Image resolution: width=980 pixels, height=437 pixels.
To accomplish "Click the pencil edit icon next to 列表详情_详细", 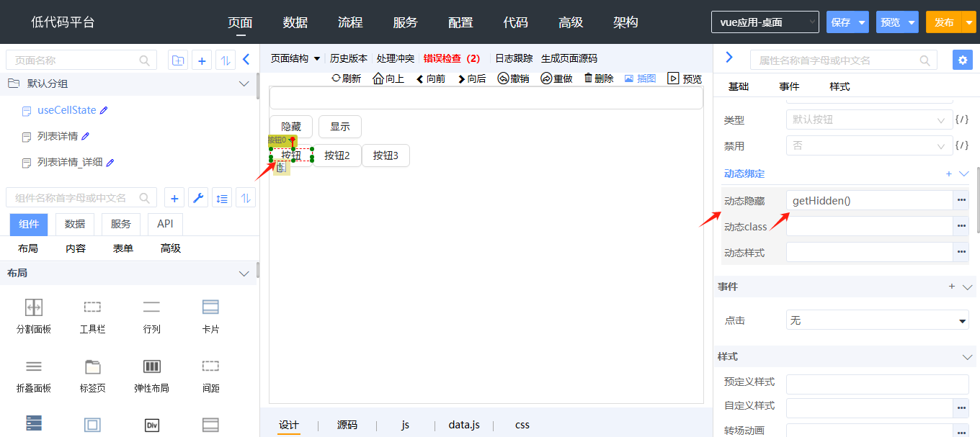I will click(110, 162).
